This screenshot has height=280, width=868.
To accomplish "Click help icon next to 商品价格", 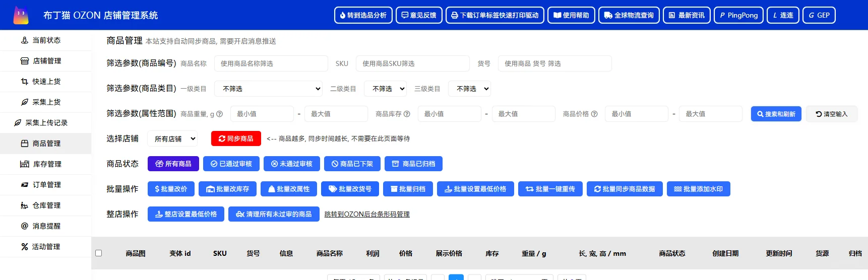I will click(x=594, y=114).
